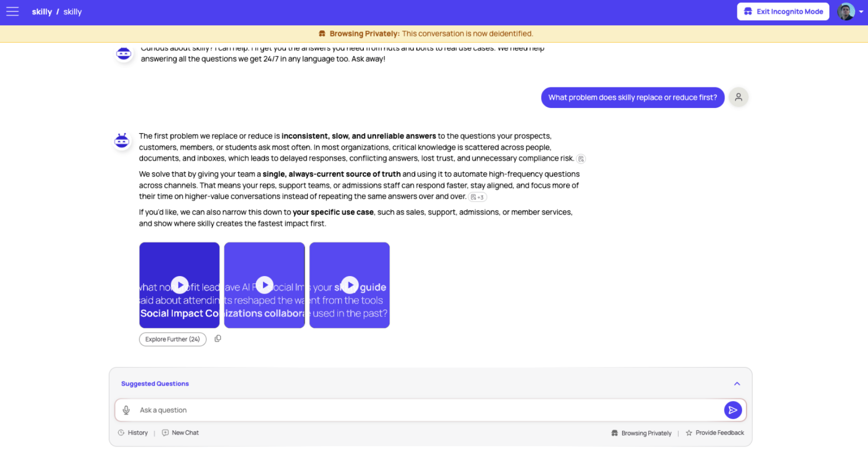Click Explore Further (24) button
Viewport: 868px width, 451px height.
point(172,339)
